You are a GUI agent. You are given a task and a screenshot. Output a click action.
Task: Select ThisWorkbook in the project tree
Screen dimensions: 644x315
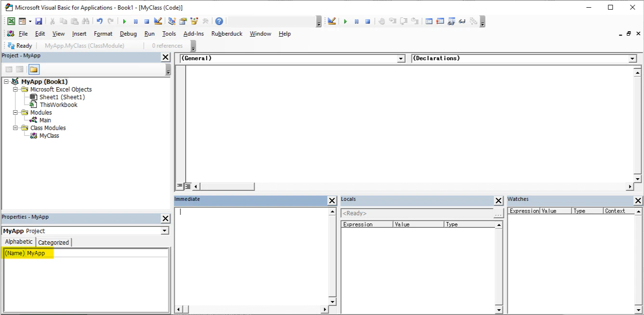[x=58, y=105]
